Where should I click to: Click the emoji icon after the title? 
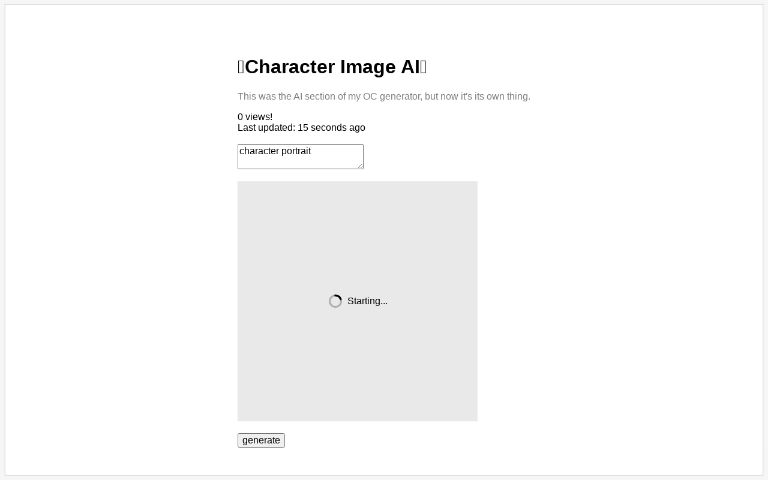[423, 67]
